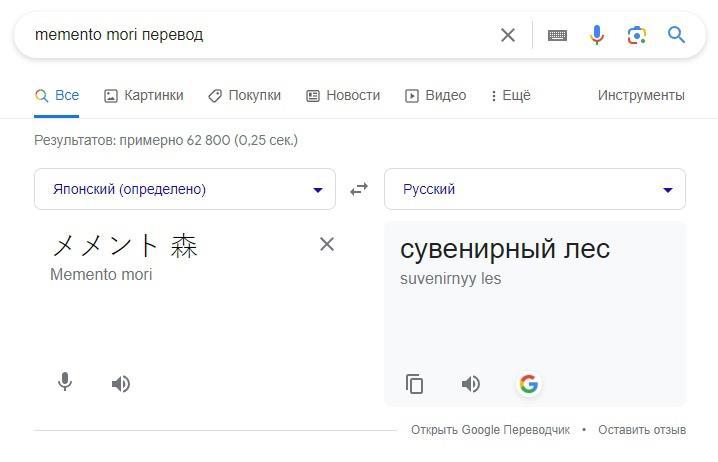The width and height of the screenshot is (718, 462).
Task: Click the magnifying glass search button
Action: click(x=676, y=35)
